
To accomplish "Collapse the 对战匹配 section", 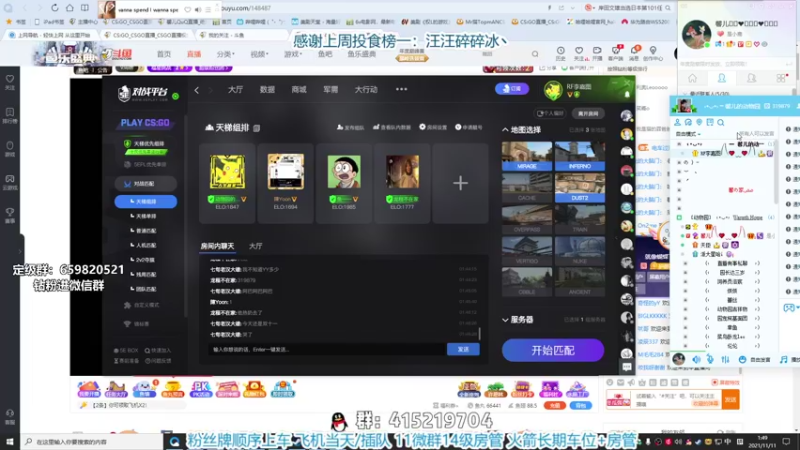I will 146,183.
